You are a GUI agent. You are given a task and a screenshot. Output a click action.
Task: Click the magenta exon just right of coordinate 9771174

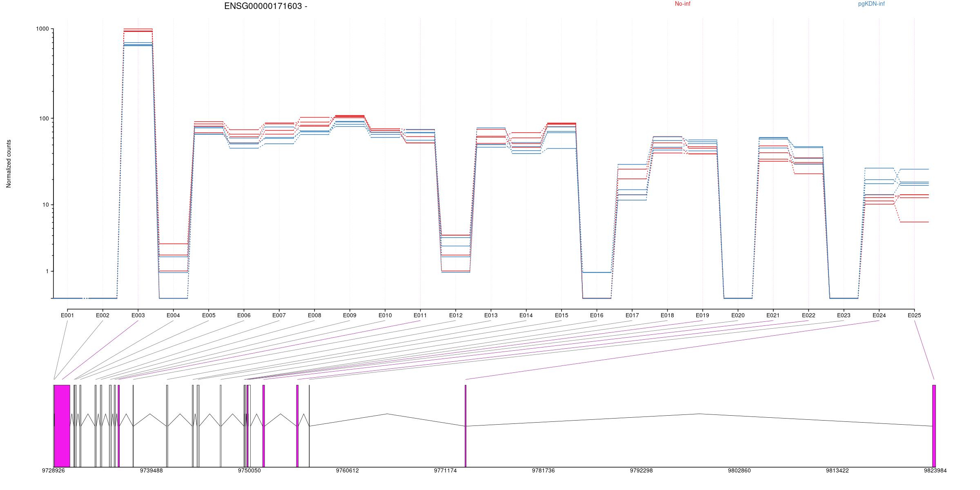pos(465,426)
